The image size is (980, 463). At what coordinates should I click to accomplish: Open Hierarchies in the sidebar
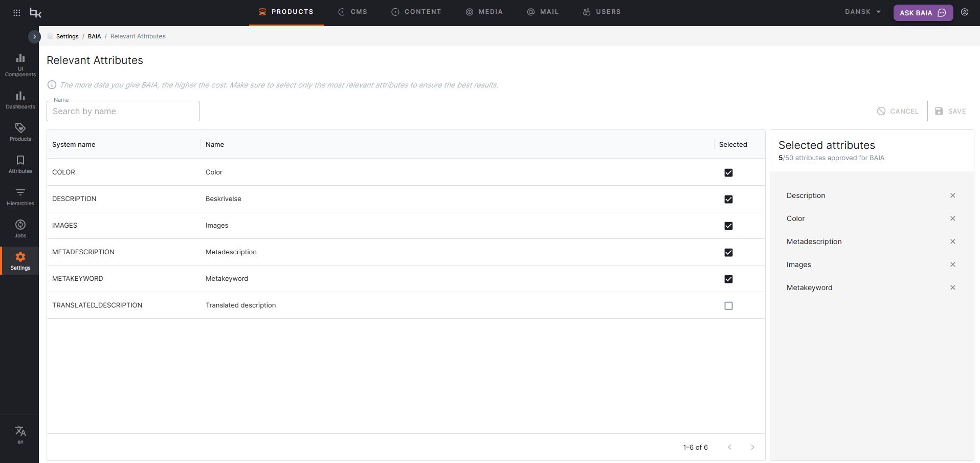(x=20, y=196)
